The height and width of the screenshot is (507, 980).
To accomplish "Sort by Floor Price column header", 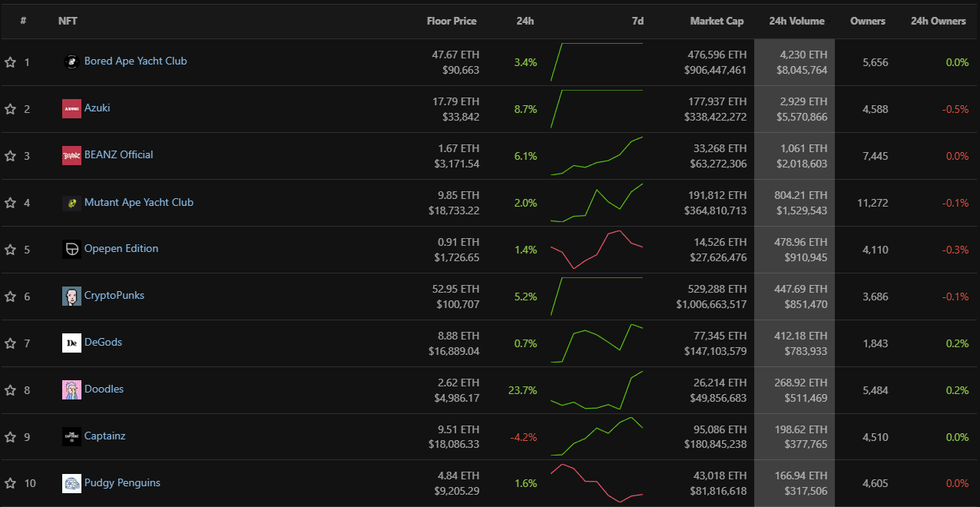I will pos(452,22).
